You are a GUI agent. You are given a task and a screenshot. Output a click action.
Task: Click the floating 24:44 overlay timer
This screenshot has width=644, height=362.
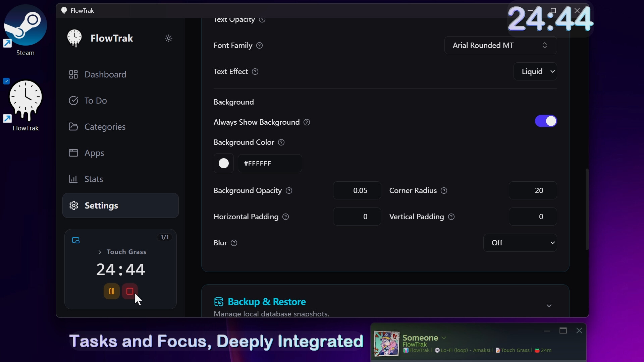pos(550,19)
